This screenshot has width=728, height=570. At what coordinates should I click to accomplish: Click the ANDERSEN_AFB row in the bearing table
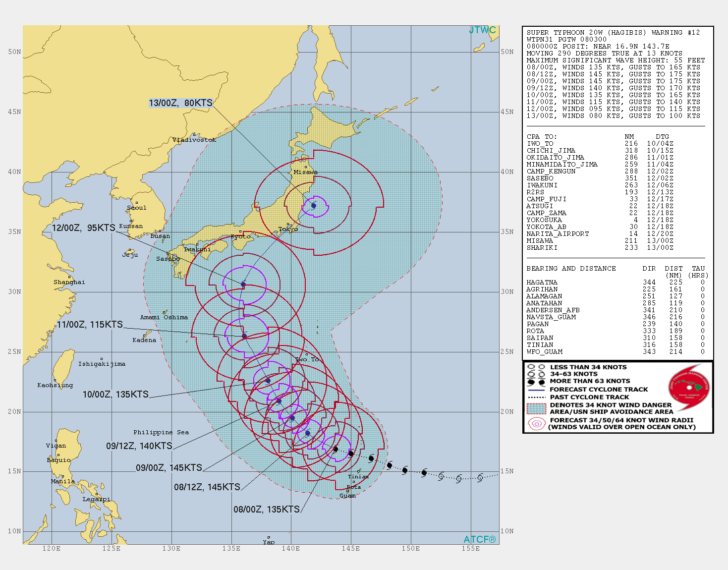point(616,310)
